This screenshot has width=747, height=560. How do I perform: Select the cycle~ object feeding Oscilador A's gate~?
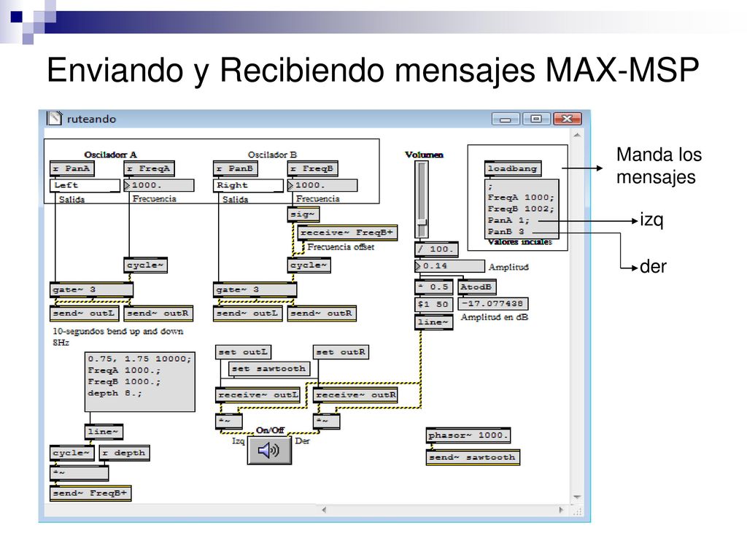[x=145, y=265]
